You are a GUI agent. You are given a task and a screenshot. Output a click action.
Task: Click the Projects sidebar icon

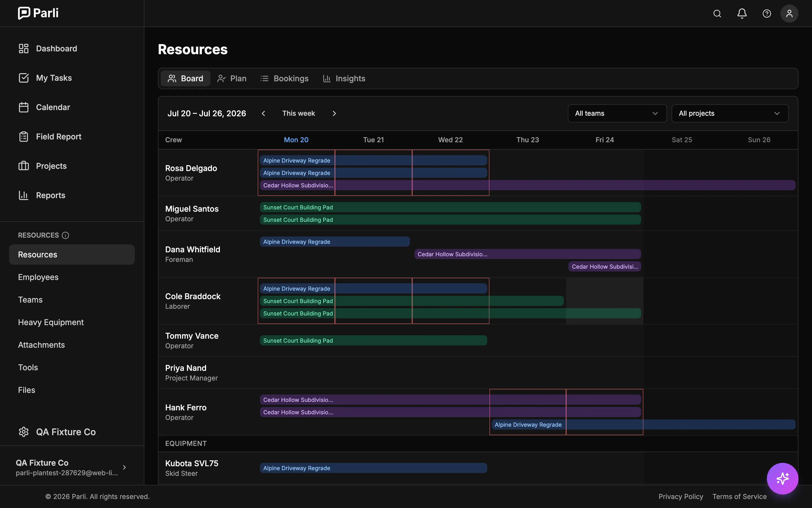click(x=23, y=166)
